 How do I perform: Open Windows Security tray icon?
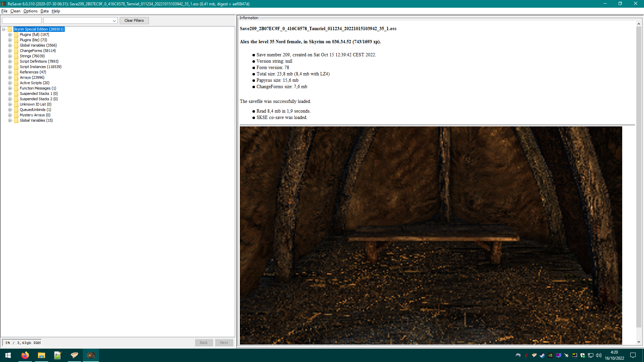pyautogui.click(x=583, y=355)
